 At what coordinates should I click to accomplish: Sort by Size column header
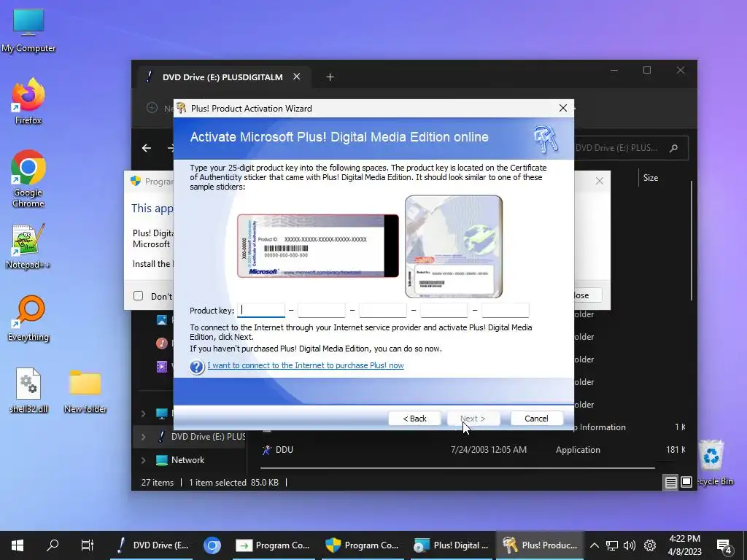pos(651,178)
